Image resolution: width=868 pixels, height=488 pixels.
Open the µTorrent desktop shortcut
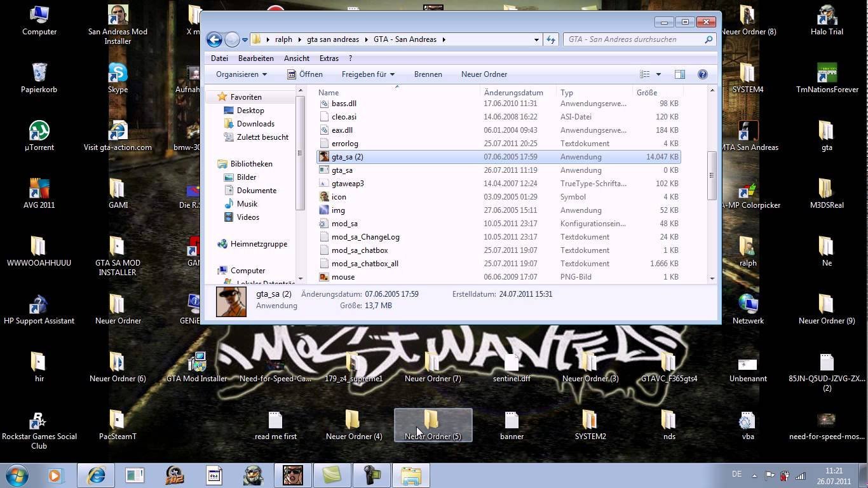(39, 137)
